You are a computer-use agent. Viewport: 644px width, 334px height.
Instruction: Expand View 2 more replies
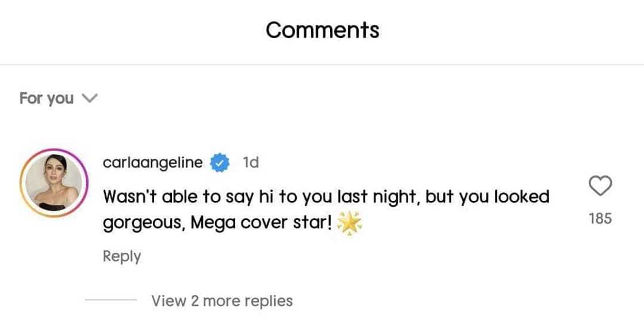pos(222,301)
